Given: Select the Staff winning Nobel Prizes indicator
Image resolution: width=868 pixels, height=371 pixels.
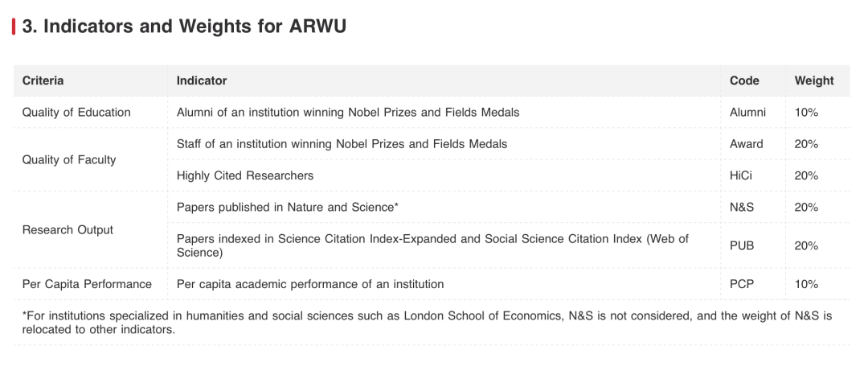Looking at the screenshot, I should coord(342,143).
